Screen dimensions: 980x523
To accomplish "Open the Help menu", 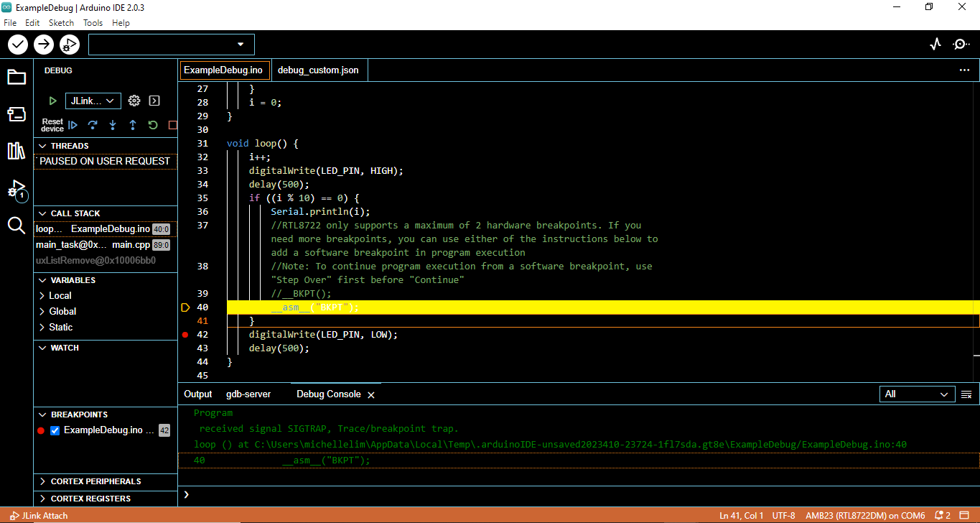I will (x=121, y=23).
